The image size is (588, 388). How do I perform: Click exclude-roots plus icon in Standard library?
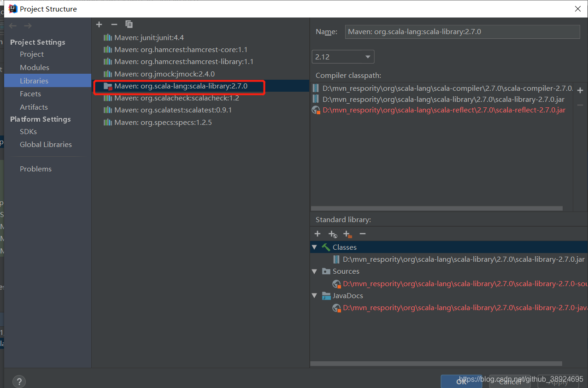click(x=347, y=235)
